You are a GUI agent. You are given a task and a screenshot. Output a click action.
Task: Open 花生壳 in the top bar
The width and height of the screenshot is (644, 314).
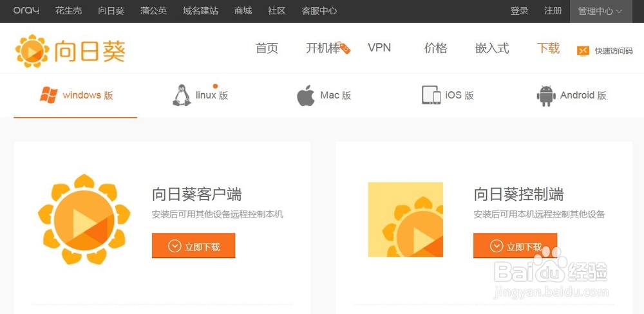pos(69,11)
